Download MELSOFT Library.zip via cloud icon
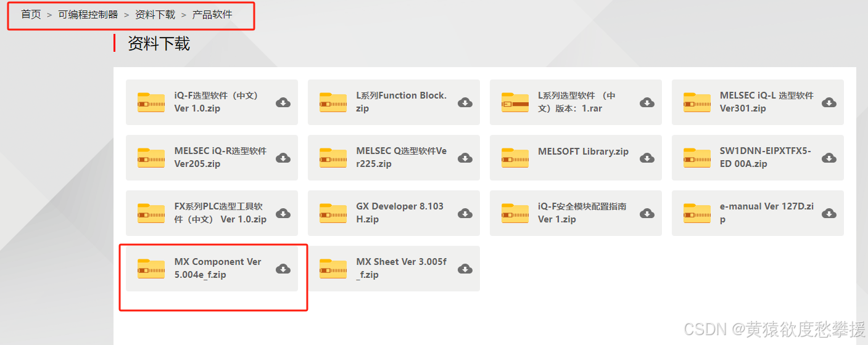 click(x=647, y=158)
